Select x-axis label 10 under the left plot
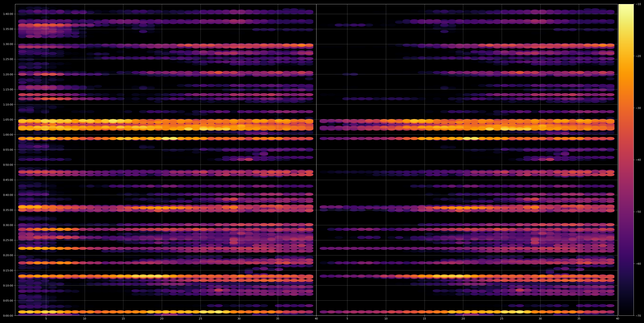The height and width of the screenshot is (323, 644). [x=84, y=319]
